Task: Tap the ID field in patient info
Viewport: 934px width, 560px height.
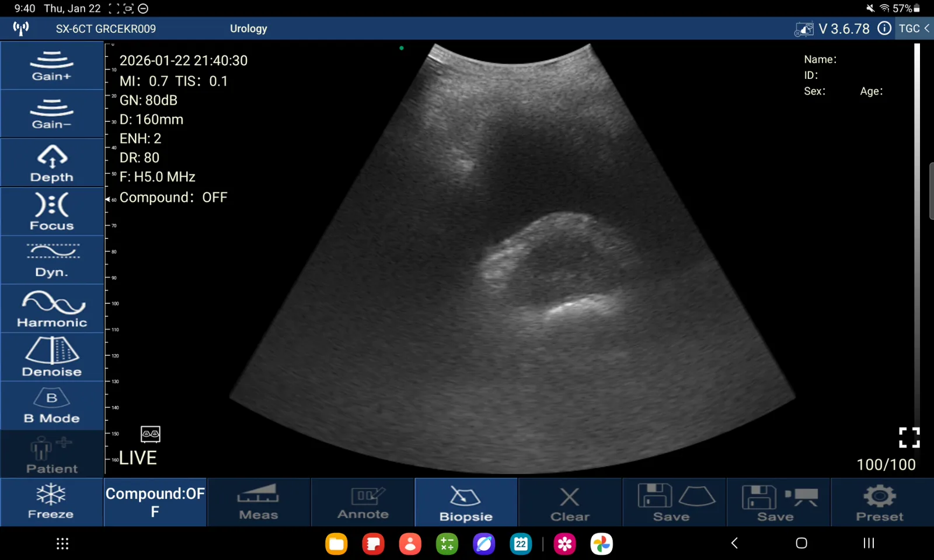Action: coord(811,75)
